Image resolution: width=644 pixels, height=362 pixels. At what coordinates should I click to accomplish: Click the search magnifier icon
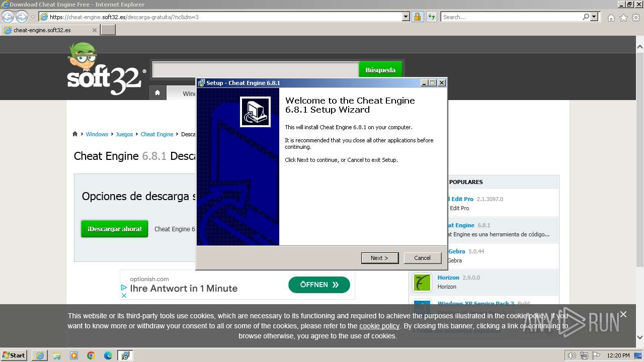586,17
